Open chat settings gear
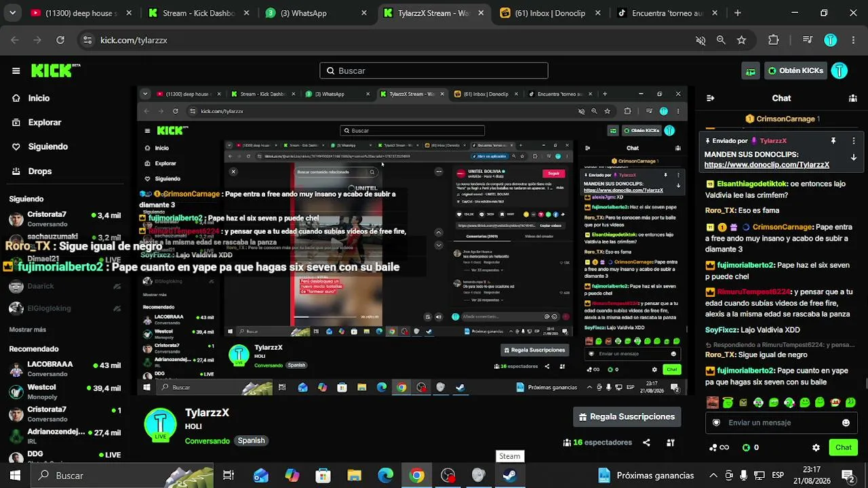 tap(816, 447)
